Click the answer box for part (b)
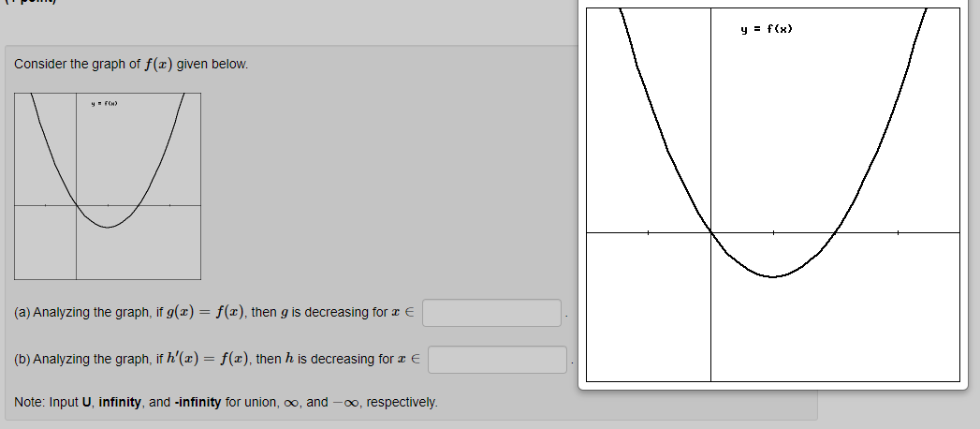Viewport: 980px width, 429px height. click(x=498, y=360)
